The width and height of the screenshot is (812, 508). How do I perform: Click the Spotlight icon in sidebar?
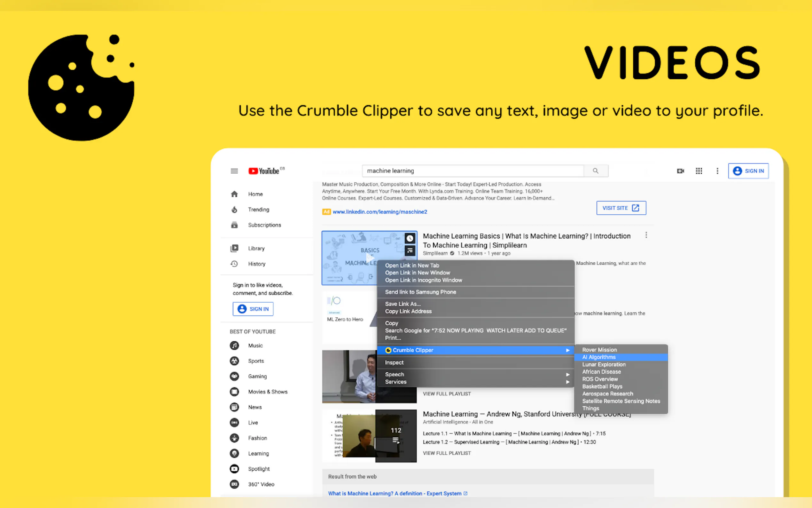point(234,469)
